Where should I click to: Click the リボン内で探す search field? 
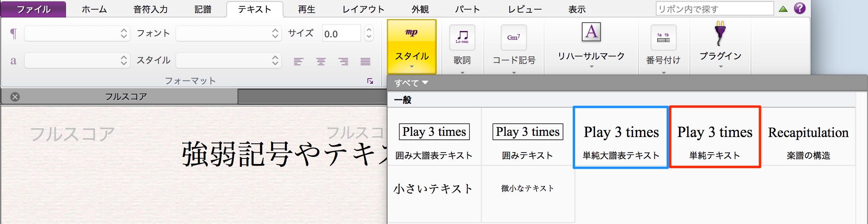(715, 9)
